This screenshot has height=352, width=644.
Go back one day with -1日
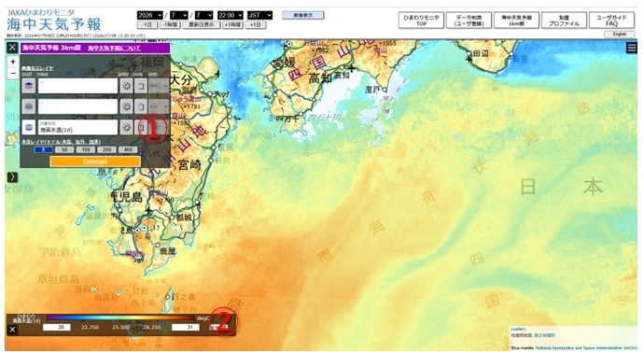click(x=147, y=25)
